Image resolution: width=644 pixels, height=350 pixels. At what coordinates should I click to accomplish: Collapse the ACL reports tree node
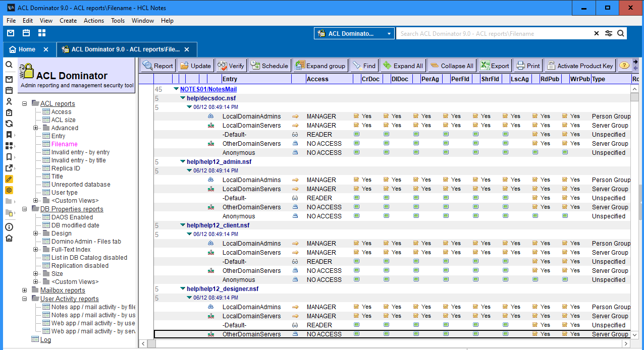24,104
